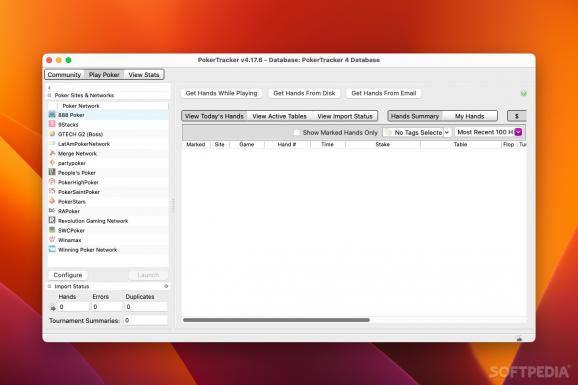Viewport: 578px width, 385px height.
Task: Select View Active Tables tab
Action: coord(279,116)
